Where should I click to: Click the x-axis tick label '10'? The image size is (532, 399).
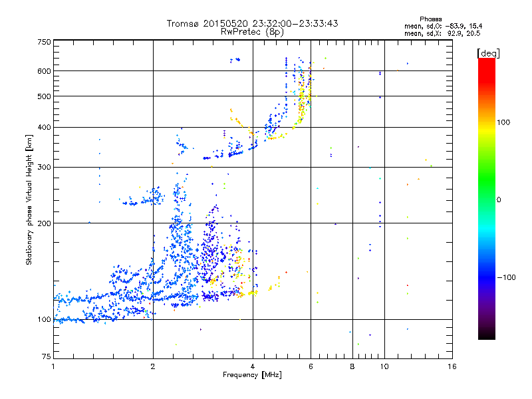384,366
